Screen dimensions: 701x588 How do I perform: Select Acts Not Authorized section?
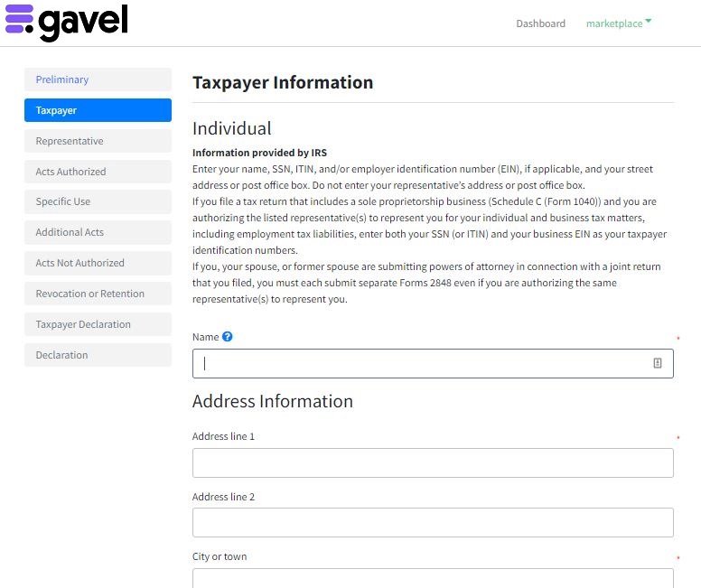[98, 263]
